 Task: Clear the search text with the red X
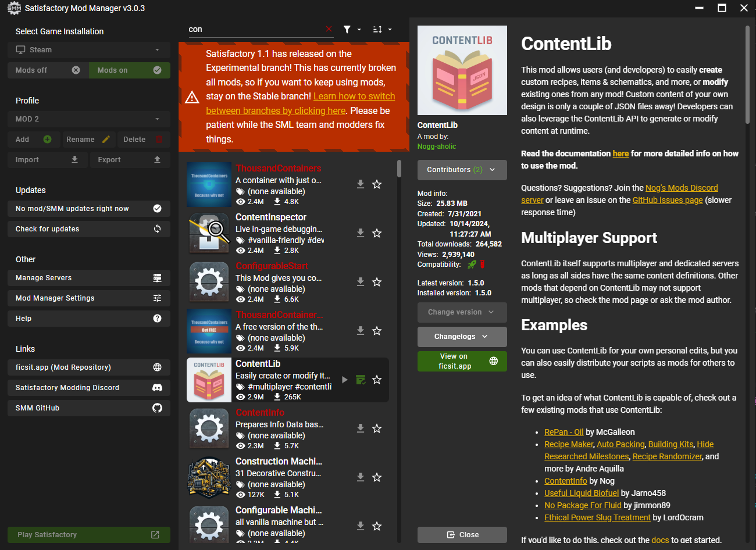pos(329,29)
